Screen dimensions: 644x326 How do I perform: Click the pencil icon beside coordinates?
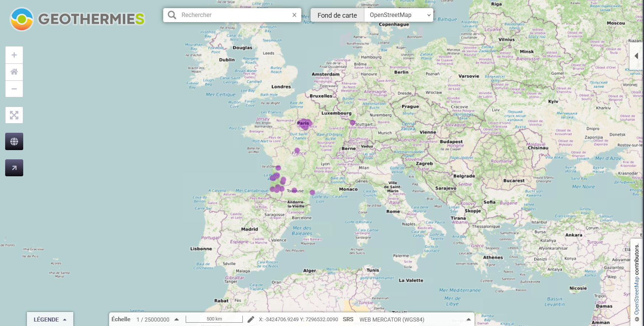251,319
